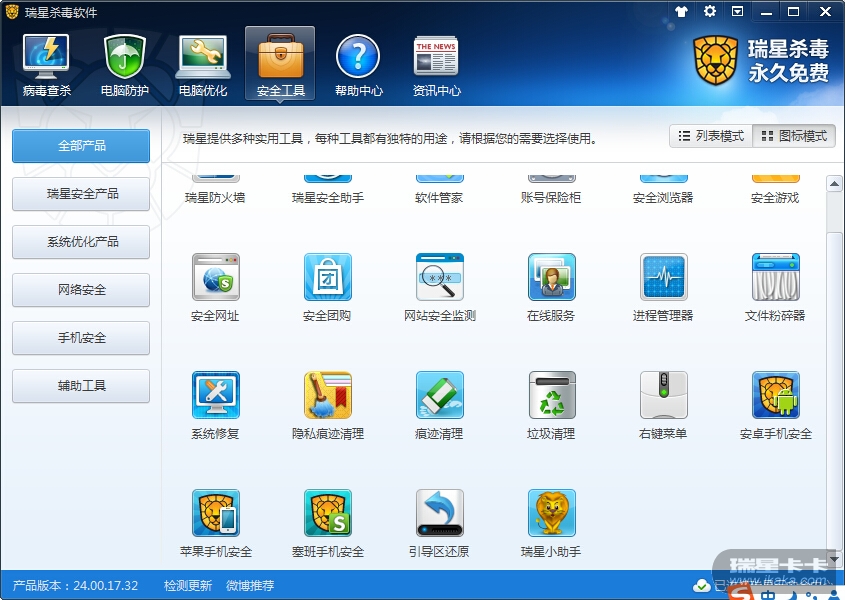The height and width of the screenshot is (600, 845).
Task: Select the 系统优化产品 category
Action: [81, 242]
